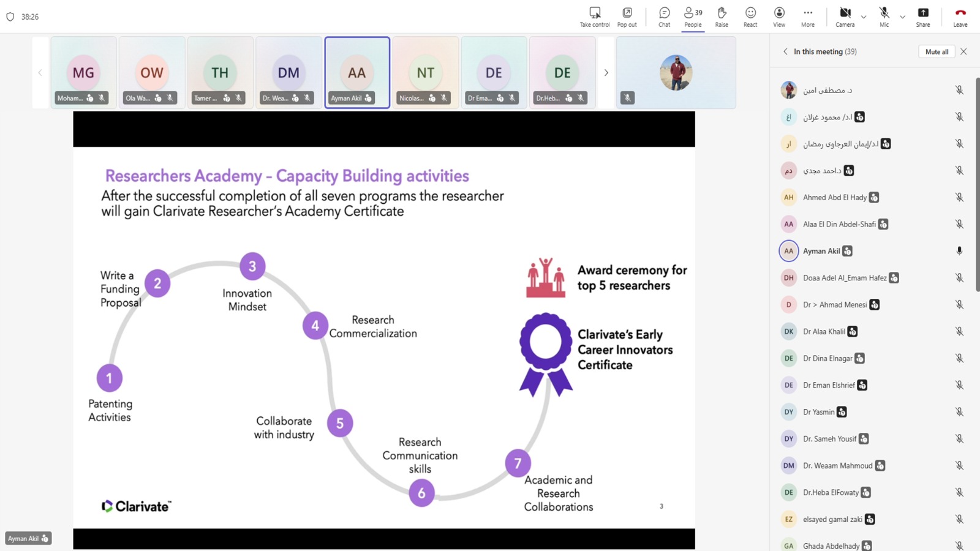
Task: Open the More actions menu
Action: (807, 17)
